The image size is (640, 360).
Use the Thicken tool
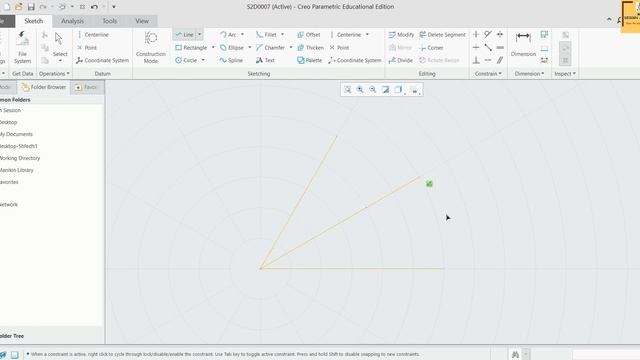(311, 47)
